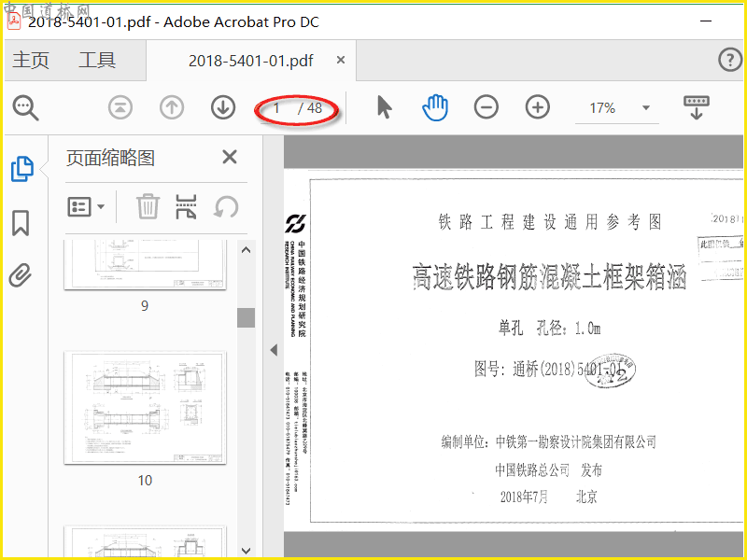Click thumbnail label number 9
This screenshot has height=560, width=747.
145,306
